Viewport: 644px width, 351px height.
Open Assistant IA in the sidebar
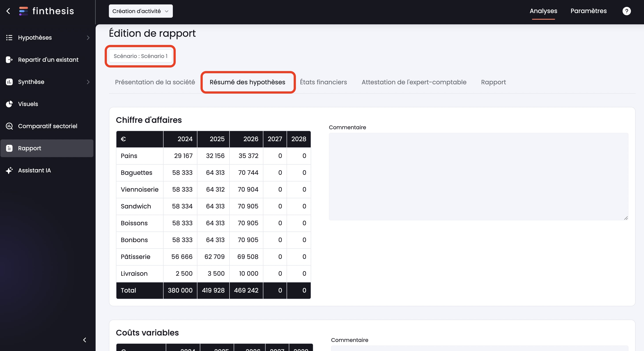[47, 170]
